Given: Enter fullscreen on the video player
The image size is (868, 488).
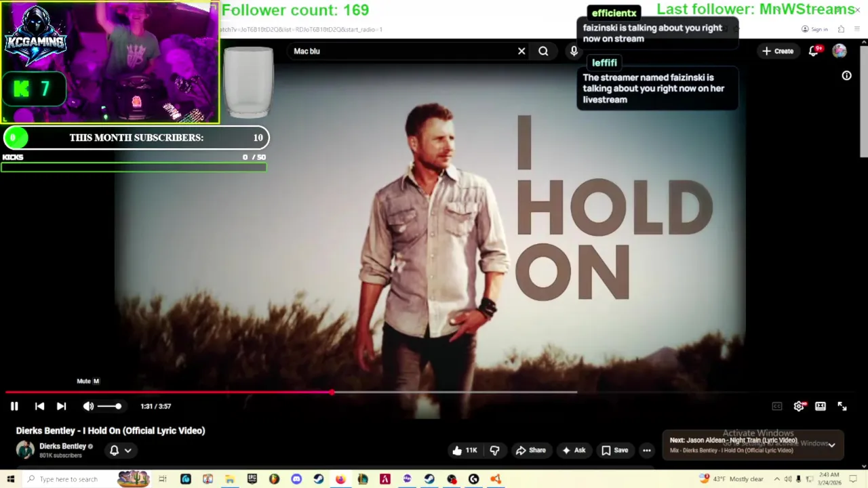Looking at the screenshot, I should point(842,406).
